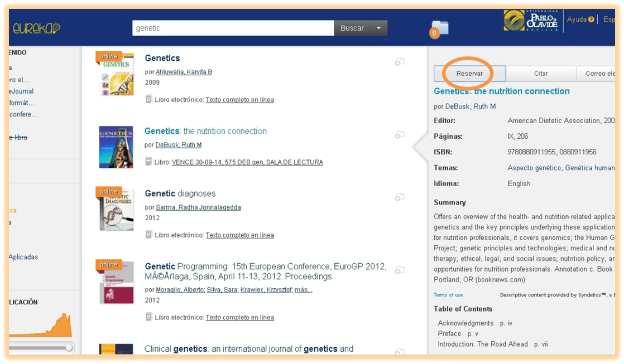Open Texto completo en línea for Genetics 2009
The image size is (624, 364).
coord(239,100)
